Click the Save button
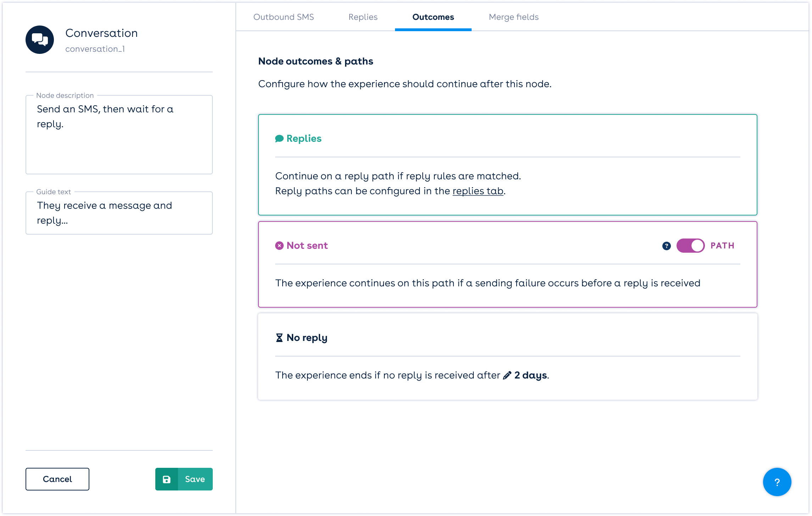Screen dimensions: 812x516 click(x=195, y=479)
